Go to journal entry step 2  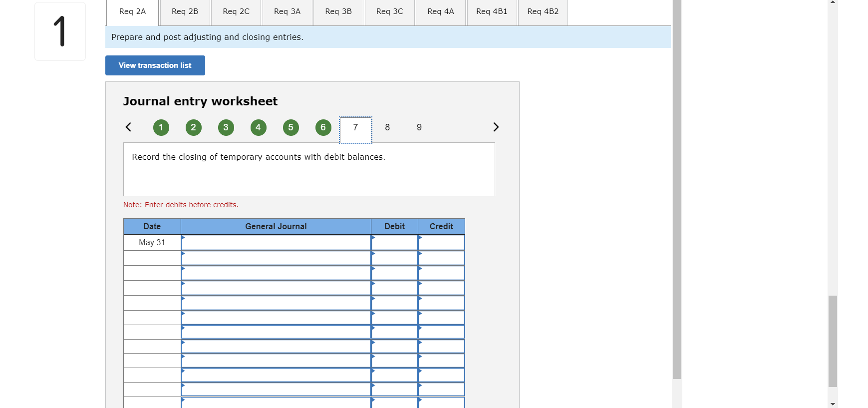point(193,127)
